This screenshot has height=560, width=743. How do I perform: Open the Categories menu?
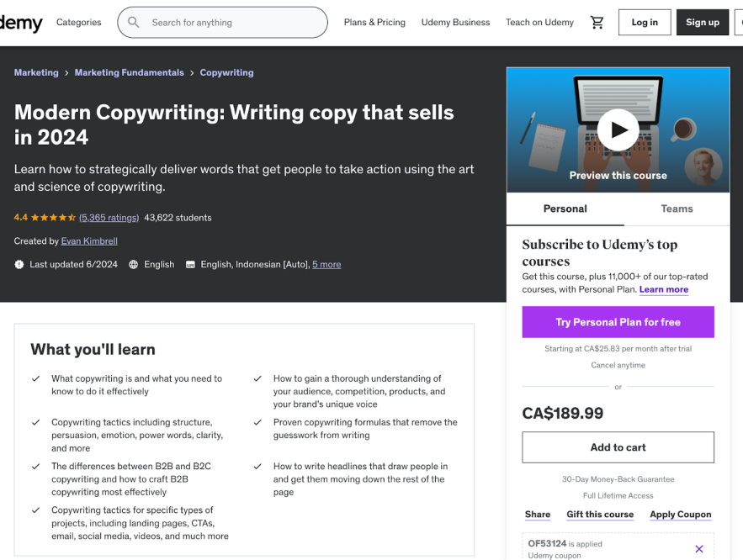[x=78, y=23]
